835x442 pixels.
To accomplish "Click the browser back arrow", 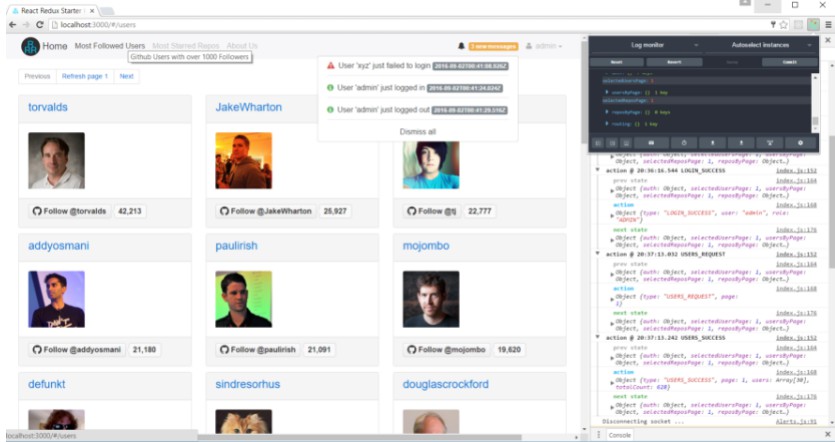I will (x=11, y=24).
